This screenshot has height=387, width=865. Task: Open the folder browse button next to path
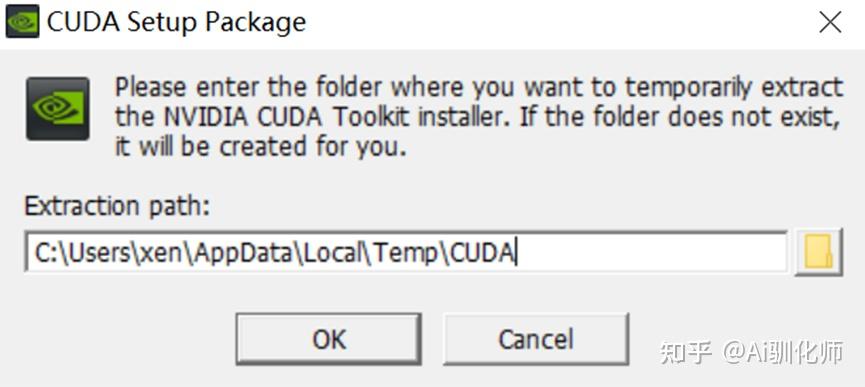(819, 251)
